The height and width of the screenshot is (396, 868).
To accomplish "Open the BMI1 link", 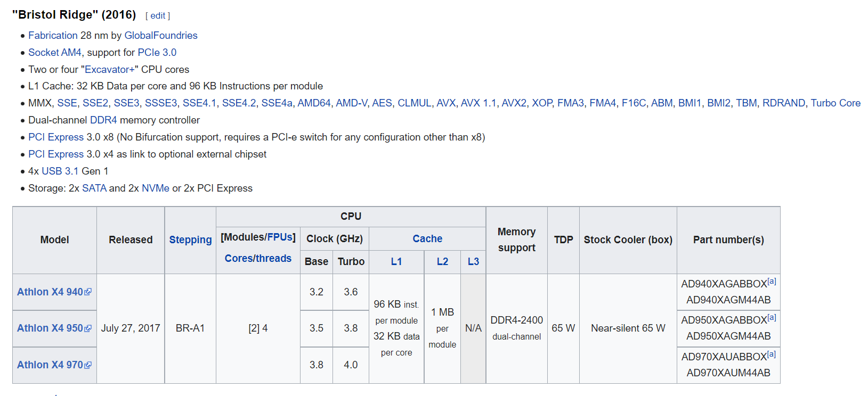I will click(x=689, y=103).
